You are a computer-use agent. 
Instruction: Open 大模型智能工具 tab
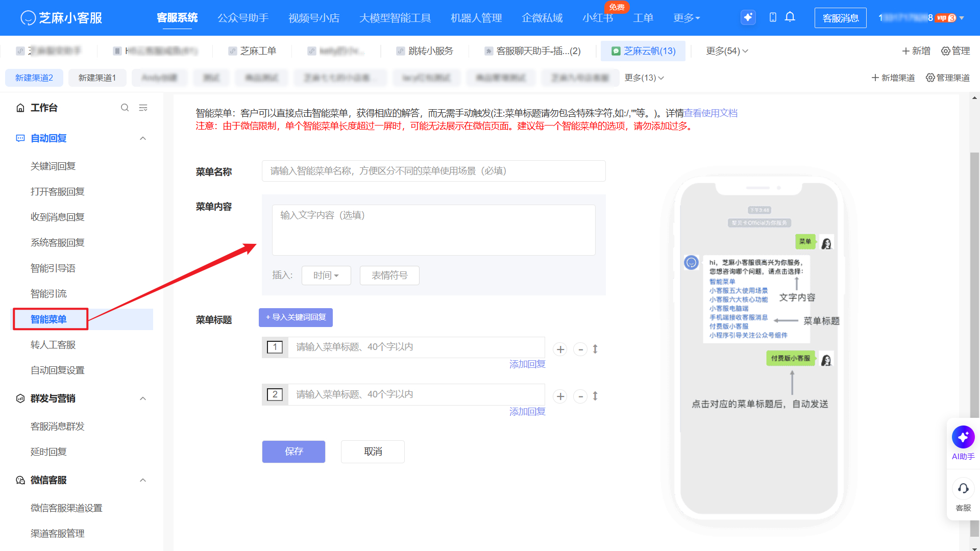(x=395, y=18)
